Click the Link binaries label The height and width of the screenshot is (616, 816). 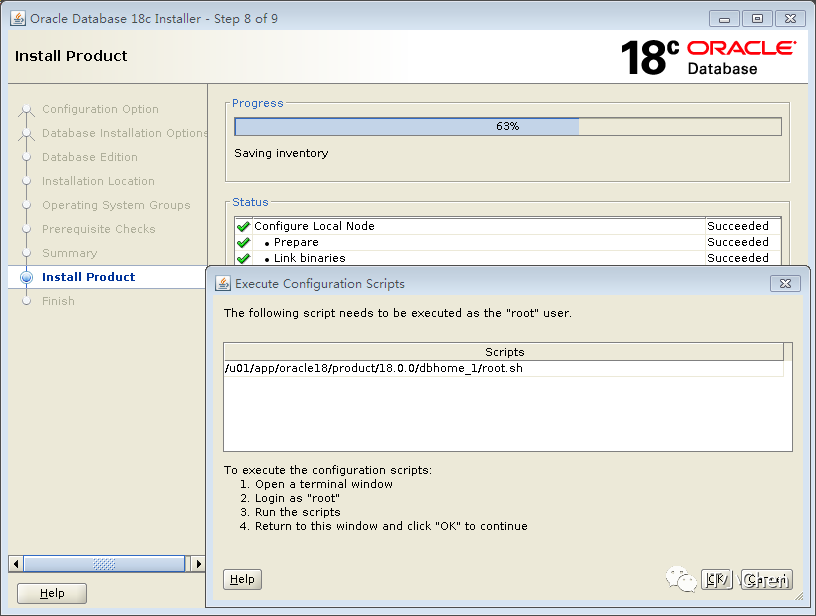click(309, 258)
